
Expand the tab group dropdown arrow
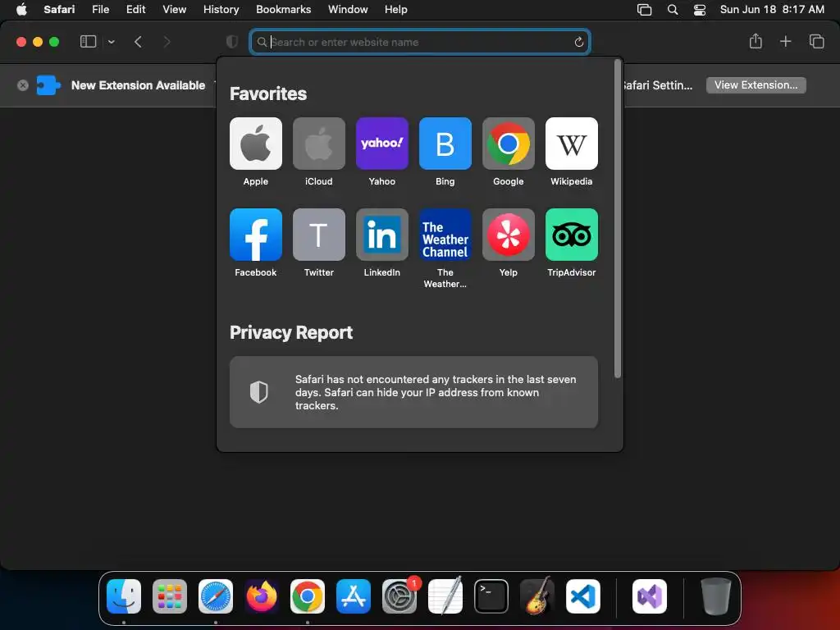pos(111,42)
